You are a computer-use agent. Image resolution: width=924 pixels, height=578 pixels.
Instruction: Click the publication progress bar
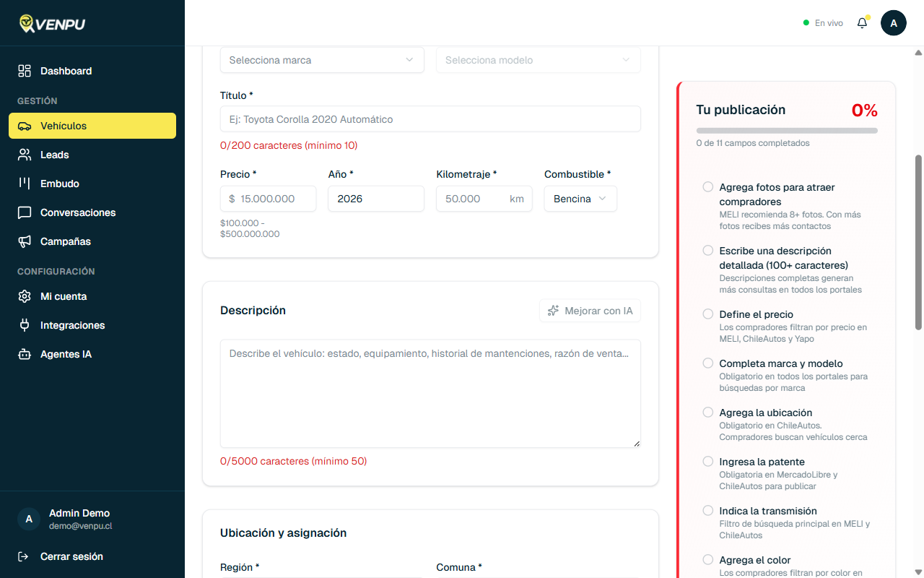787,131
